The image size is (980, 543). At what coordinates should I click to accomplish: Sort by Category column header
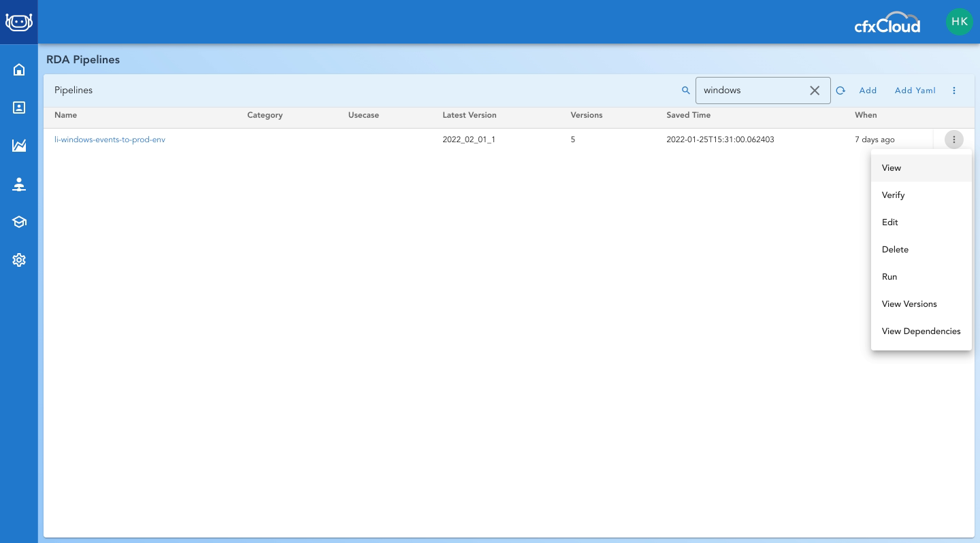pyautogui.click(x=265, y=115)
